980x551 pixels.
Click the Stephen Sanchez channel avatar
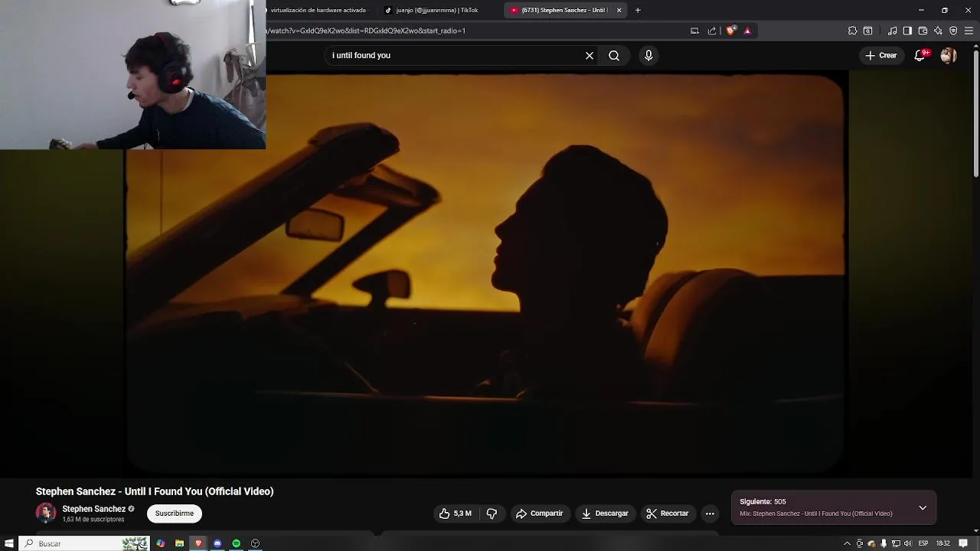(x=46, y=514)
